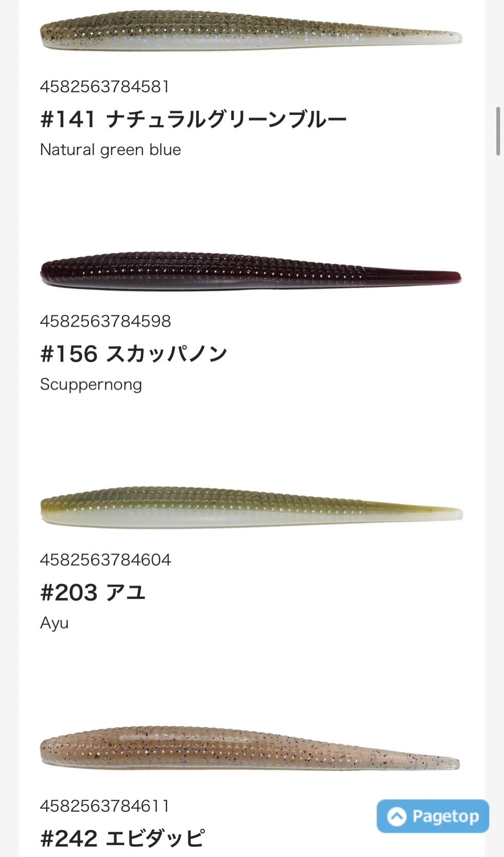This screenshot has height=857, width=504.
Task: Click the "Natural green blue" English caption
Action: point(110,149)
